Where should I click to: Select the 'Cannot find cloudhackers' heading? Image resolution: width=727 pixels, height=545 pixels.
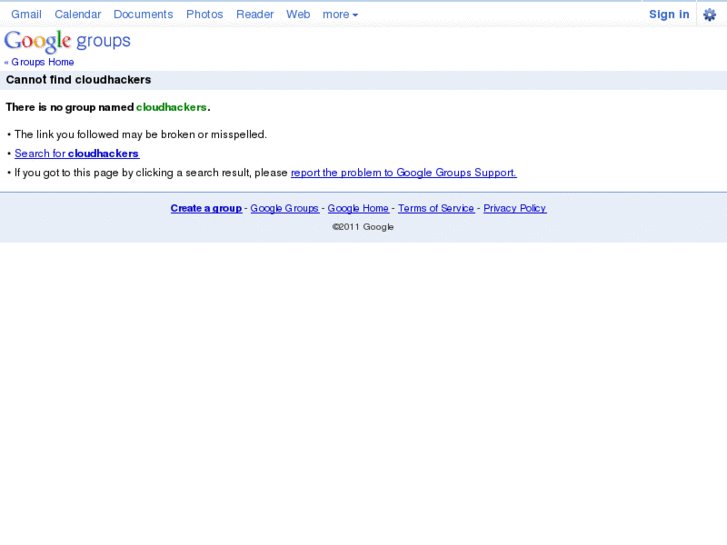click(78, 80)
